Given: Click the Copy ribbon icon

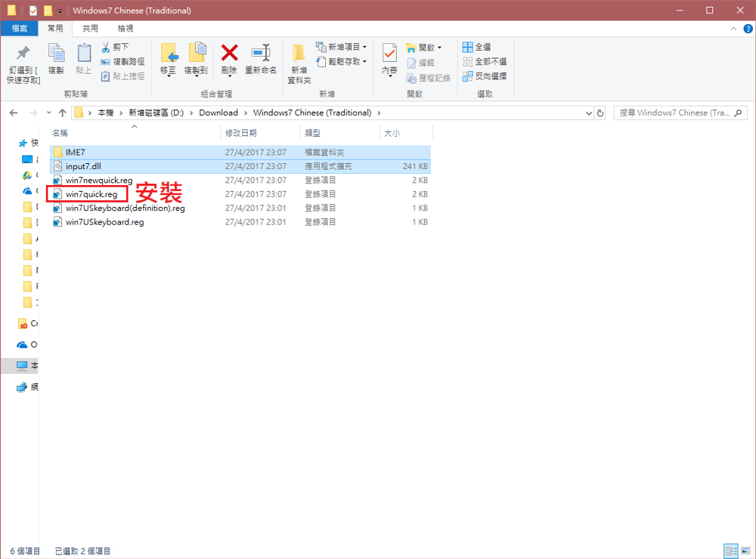Looking at the screenshot, I should click(56, 53).
